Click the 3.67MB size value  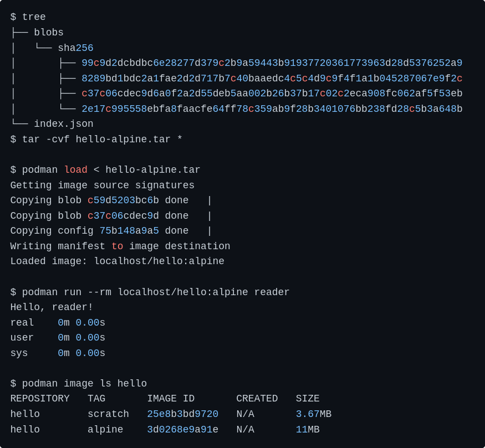(313, 414)
